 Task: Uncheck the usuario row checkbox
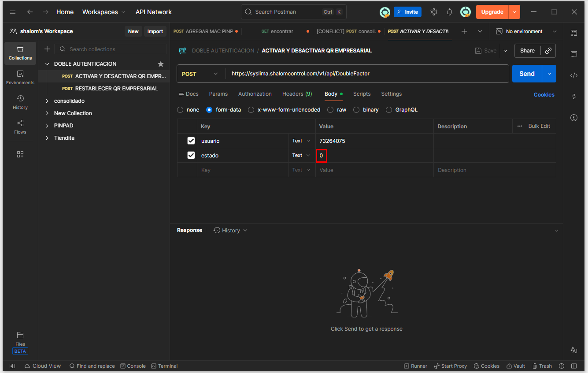tap(191, 141)
